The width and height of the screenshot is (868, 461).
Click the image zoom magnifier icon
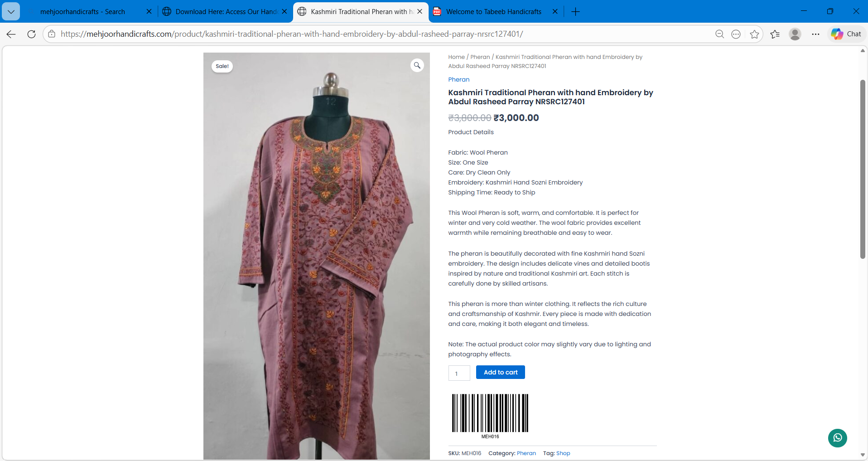[x=417, y=65]
